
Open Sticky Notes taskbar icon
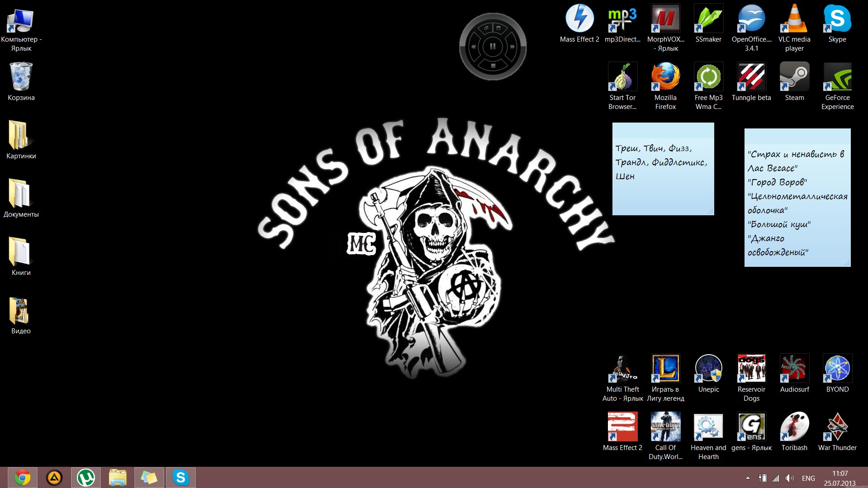(149, 478)
